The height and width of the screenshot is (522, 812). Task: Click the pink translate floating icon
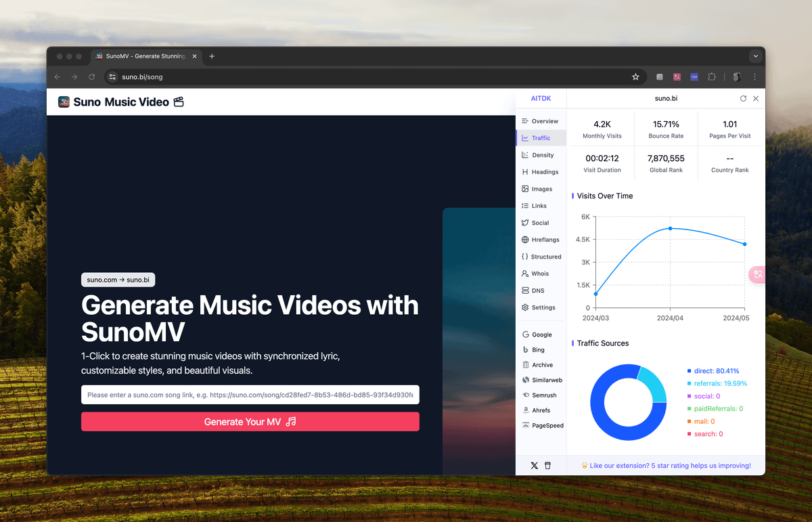point(757,274)
